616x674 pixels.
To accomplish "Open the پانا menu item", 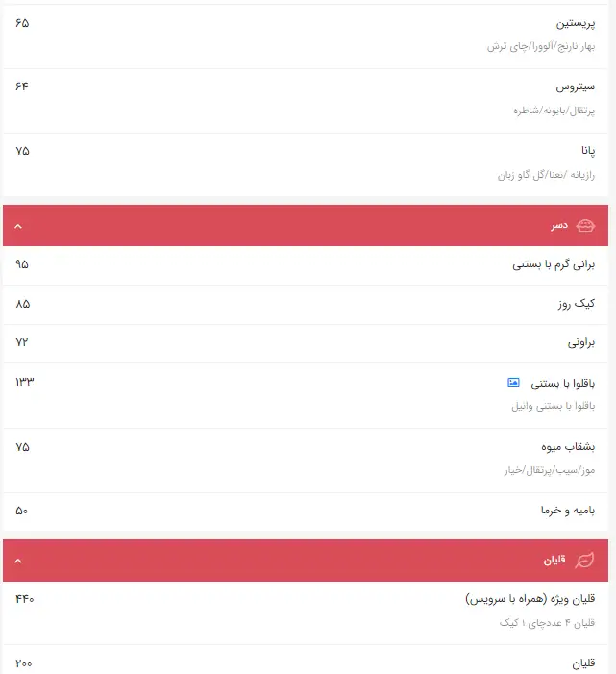I will coord(587,151).
